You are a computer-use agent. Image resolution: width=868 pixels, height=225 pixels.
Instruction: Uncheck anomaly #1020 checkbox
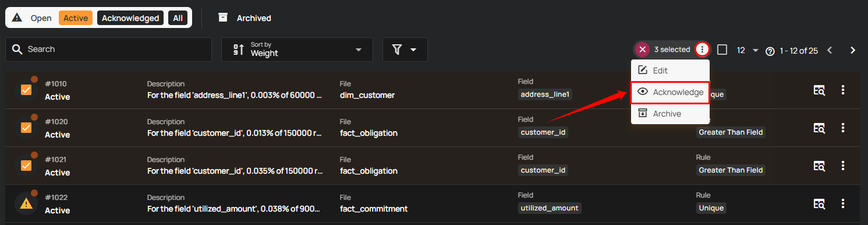(x=26, y=128)
